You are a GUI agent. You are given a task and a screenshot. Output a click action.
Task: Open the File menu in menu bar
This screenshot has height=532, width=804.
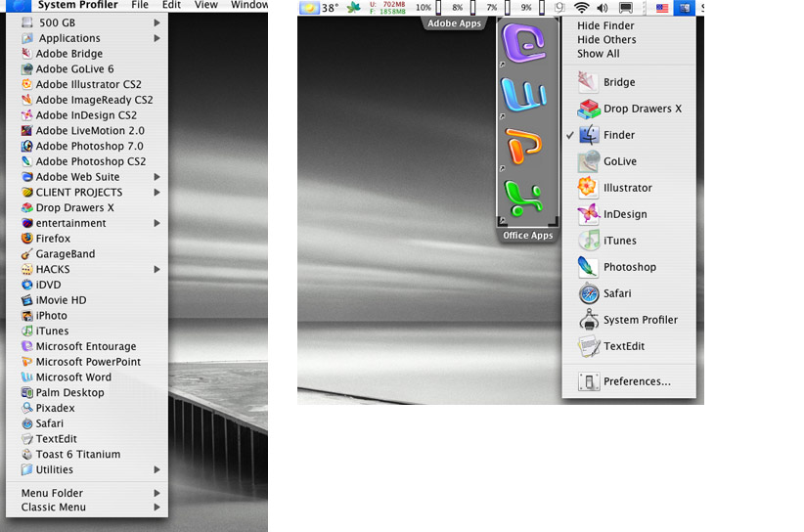click(x=140, y=5)
